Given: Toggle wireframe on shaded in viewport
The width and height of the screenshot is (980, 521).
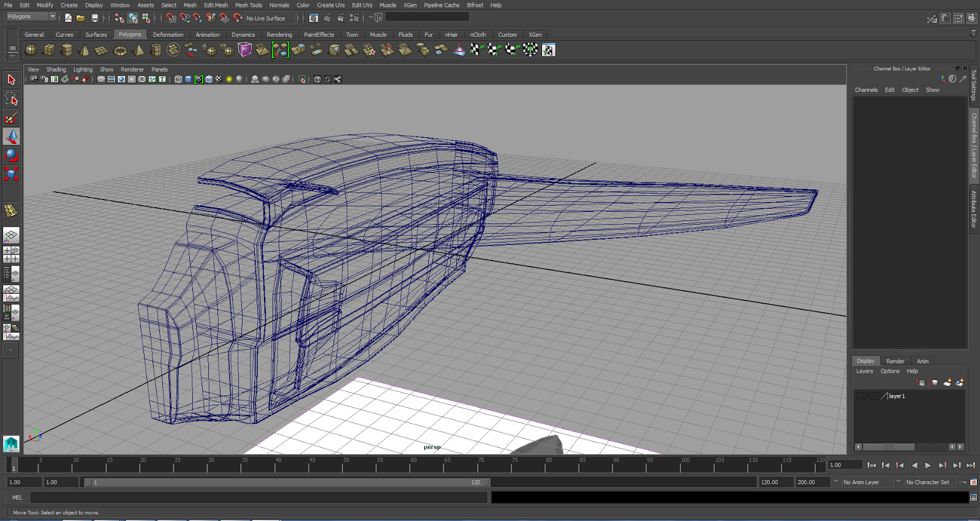Looking at the screenshot, I should click(209, 80).
